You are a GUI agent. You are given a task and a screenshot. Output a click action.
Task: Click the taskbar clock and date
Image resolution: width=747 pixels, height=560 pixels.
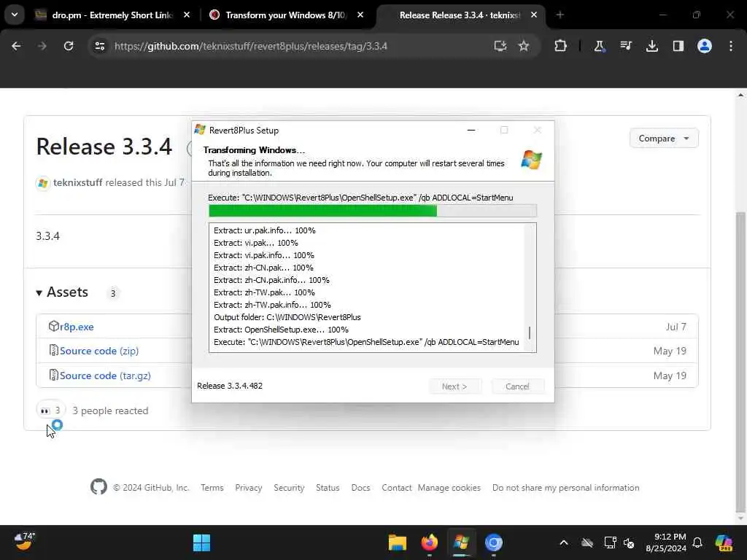coord(666,542)
